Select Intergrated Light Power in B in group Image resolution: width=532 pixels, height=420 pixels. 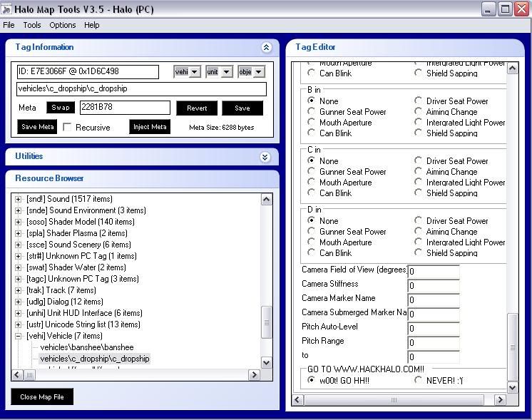418,122
